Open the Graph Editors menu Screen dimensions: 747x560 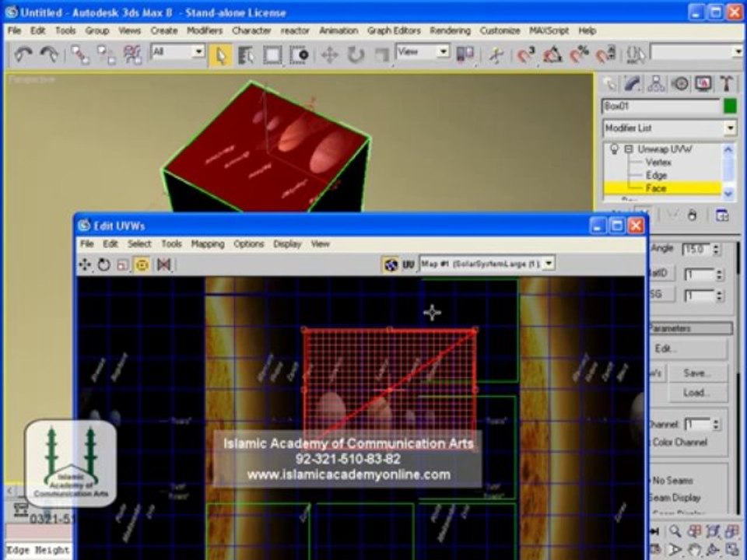(394, 30)
